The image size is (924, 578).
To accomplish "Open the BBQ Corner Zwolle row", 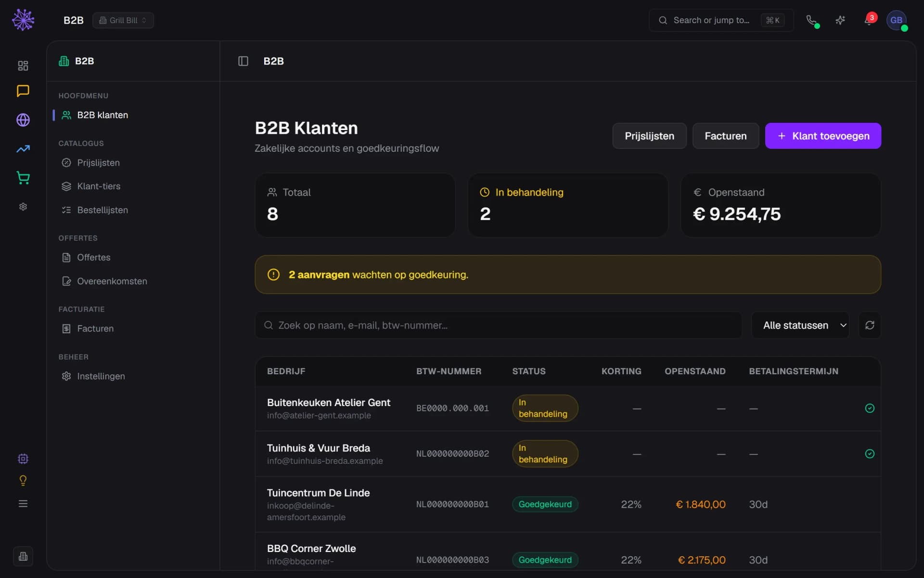I will pyautogui.click(x=568, y=552).
